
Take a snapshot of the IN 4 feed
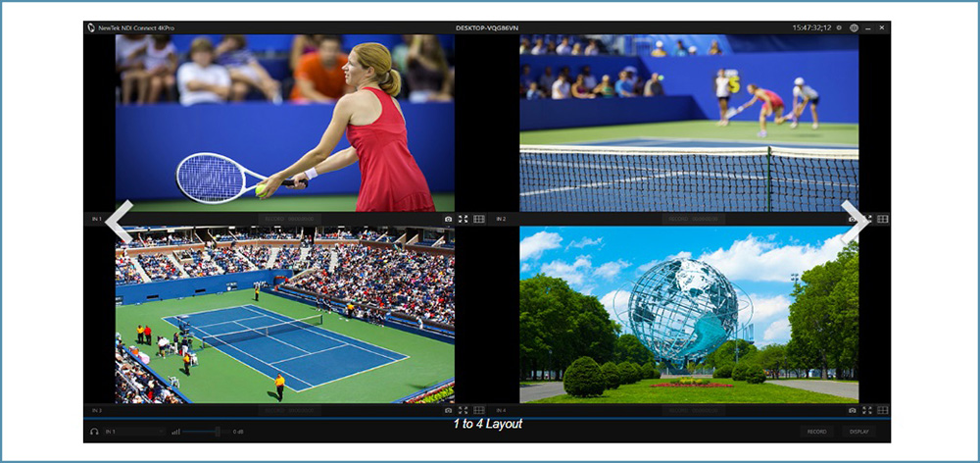pos(852,410)
